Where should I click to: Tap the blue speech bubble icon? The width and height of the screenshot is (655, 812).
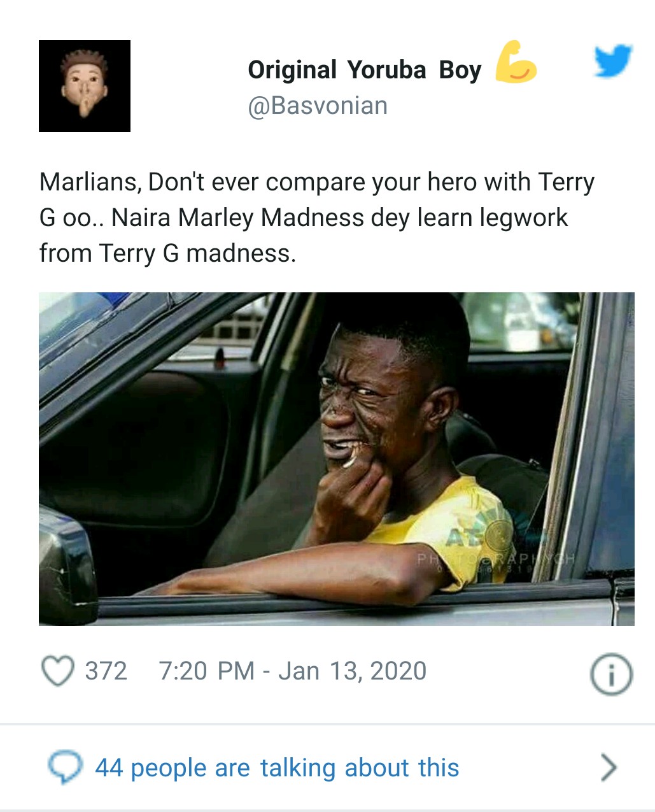[x=65, y=767]
